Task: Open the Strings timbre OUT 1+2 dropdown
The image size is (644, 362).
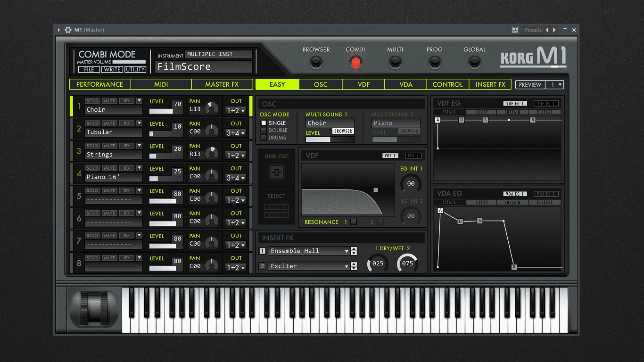Action: (x=236, y=156)
